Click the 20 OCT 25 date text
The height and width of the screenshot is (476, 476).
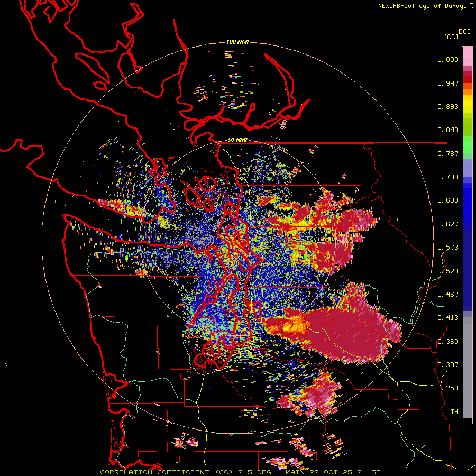click(331, 472)
